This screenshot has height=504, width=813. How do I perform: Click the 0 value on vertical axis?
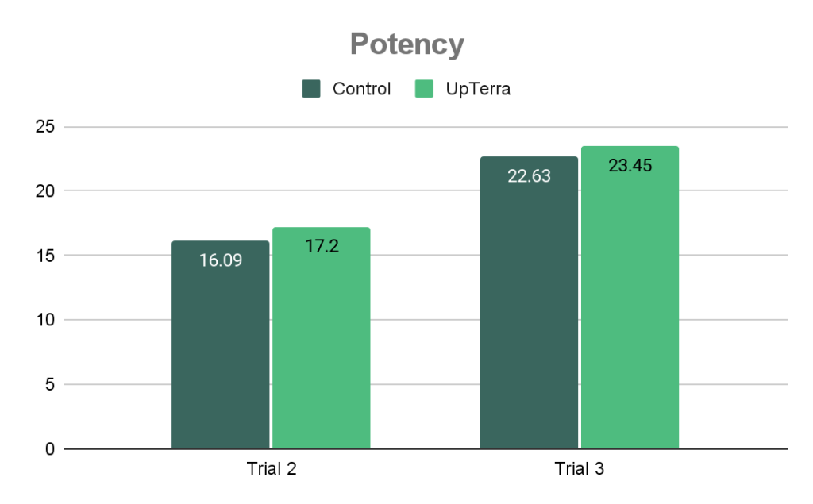tap(51, 449)
